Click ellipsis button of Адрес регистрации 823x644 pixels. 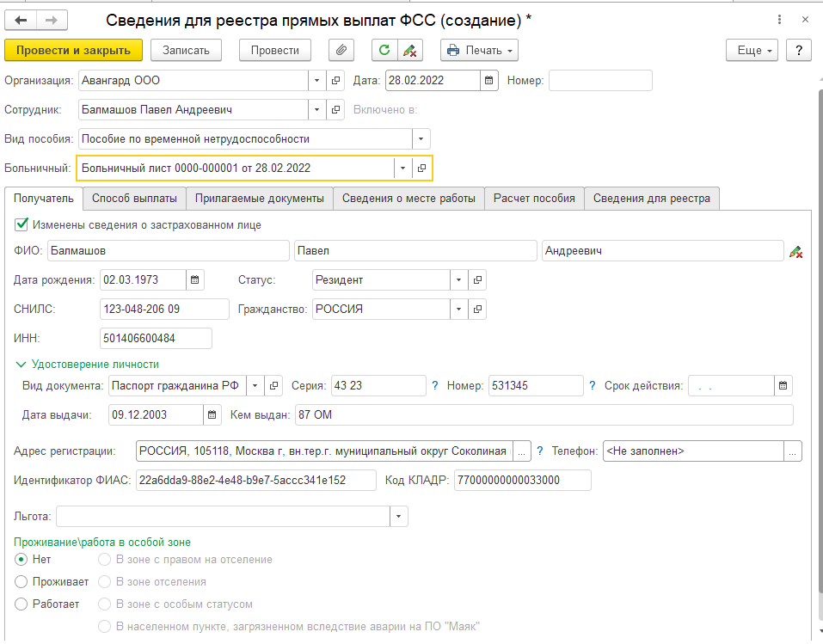(x=523, y=451)
